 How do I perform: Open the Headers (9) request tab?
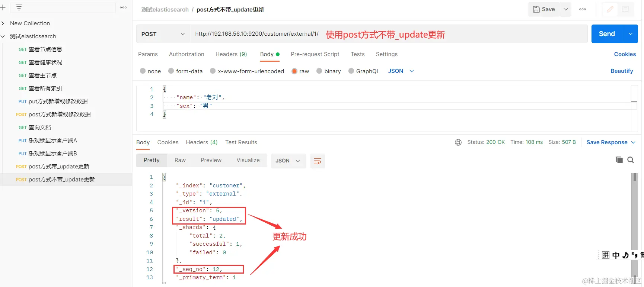tap(231, 54)
